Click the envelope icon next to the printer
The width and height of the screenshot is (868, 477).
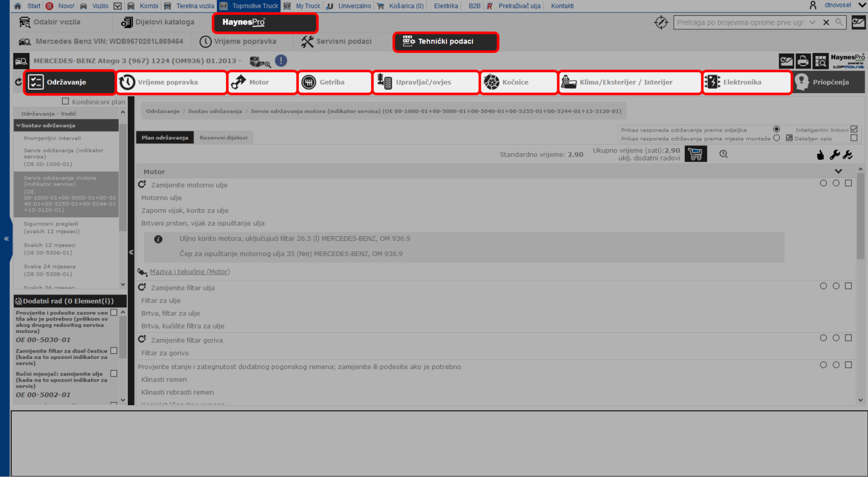[x=786, y=60]
